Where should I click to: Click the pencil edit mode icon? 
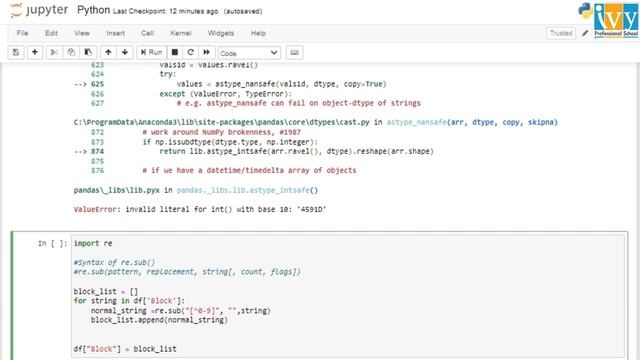coord(585,33)
